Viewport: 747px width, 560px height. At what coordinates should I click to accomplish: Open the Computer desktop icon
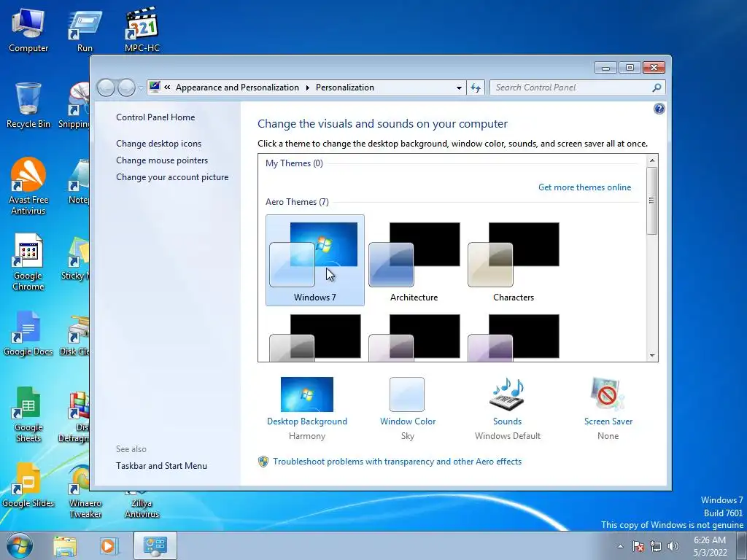[28, 30]
